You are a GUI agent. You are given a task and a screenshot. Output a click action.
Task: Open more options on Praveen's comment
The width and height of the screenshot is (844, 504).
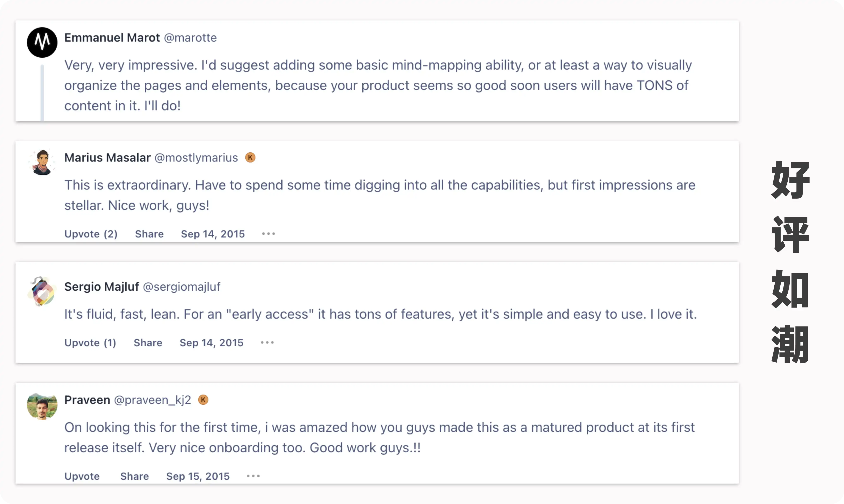coord(253,476)
